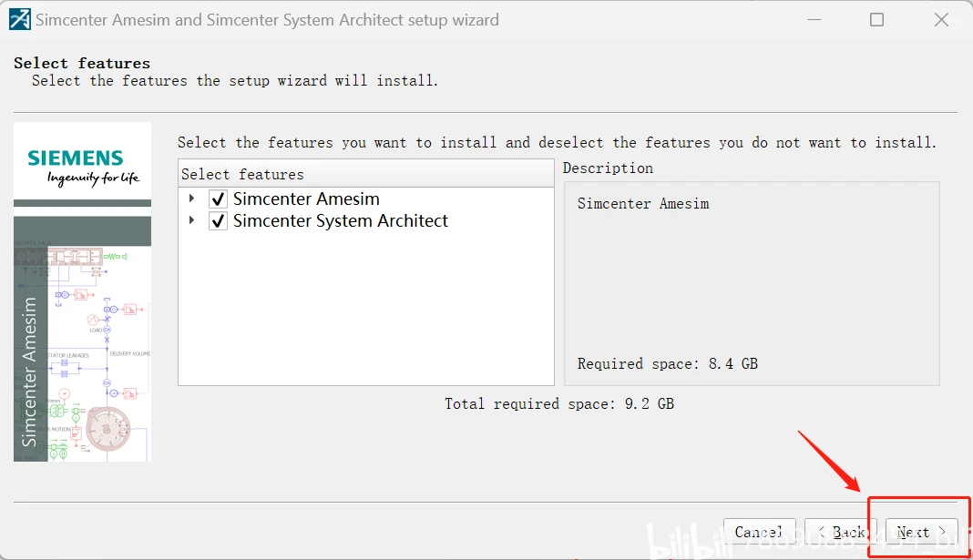Click the vertical Simcenter Amesim sidebar label
This screenshot has height=560, width=973.
[30, 372]
